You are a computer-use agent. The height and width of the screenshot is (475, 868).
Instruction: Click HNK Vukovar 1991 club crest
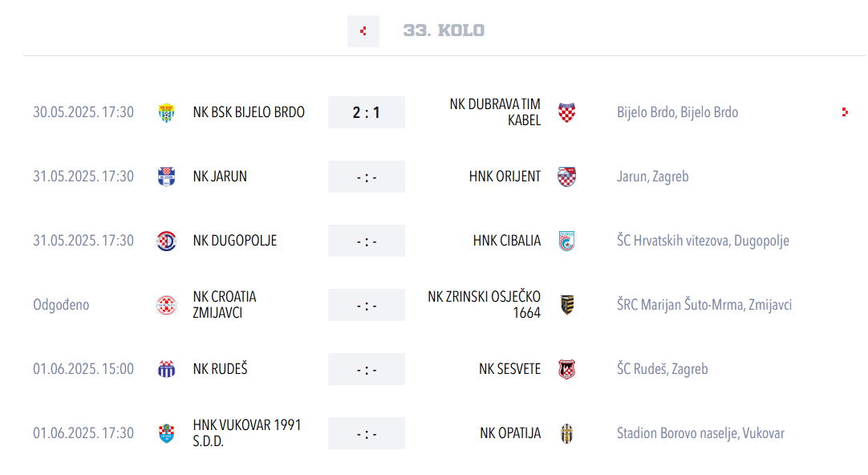(x=166, y=433)
